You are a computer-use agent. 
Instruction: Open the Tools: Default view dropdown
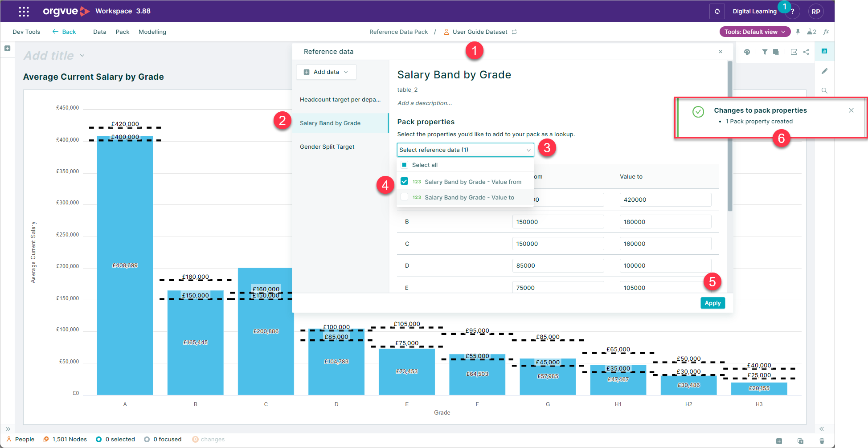tap(755, 32)
